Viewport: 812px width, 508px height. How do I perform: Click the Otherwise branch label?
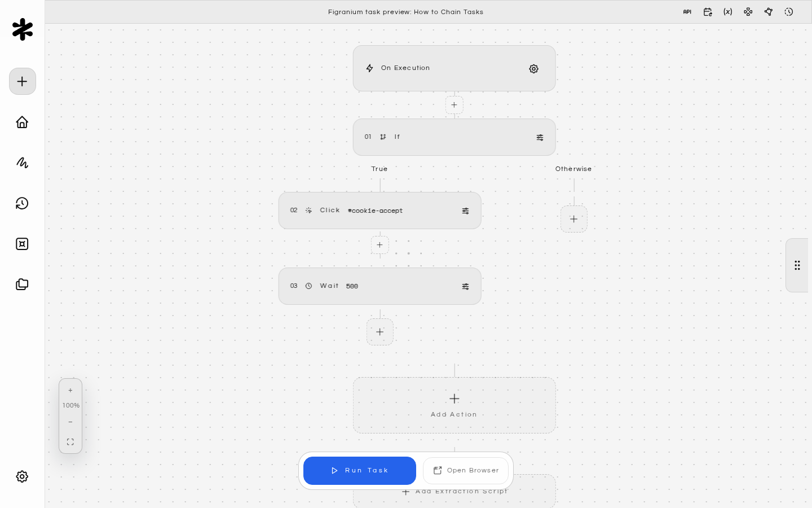point(573,169)
